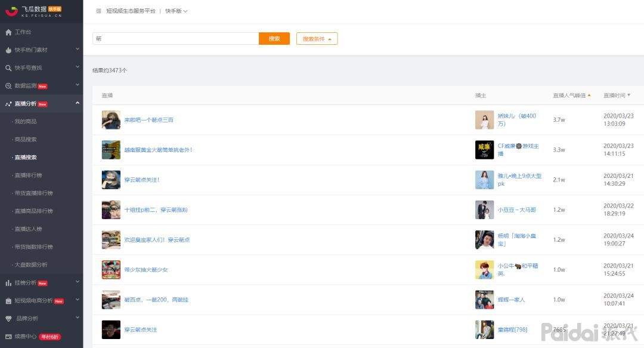The width and height of the screenshot is (644, 348).
Task: Click the 续费中心 card icon
Action: tap(8, 337)
